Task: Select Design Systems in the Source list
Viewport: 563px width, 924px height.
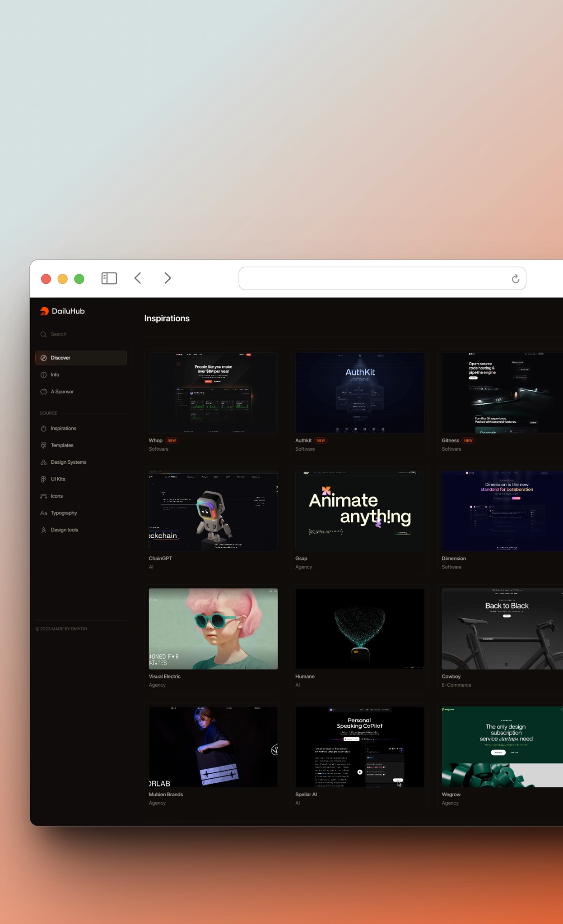Action: [x=81, y=462]
